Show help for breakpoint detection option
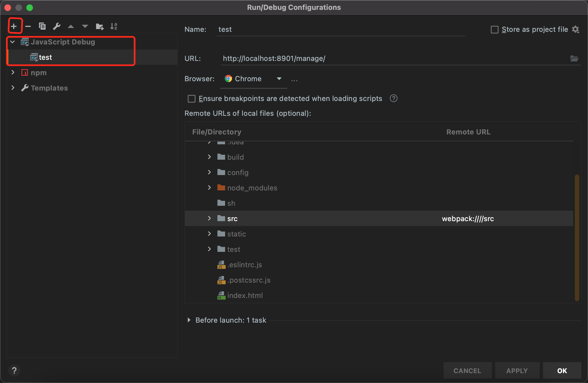Image resolution: width=588 pixels, height=383 pixels. tap(394, 98)
